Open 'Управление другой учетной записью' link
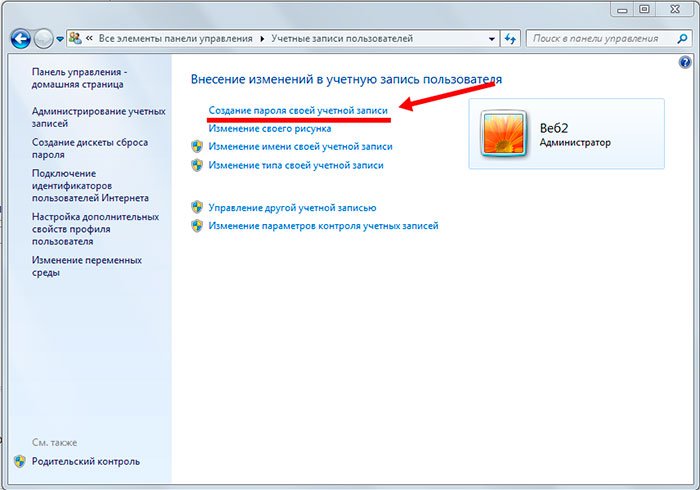 click(292, 208)
